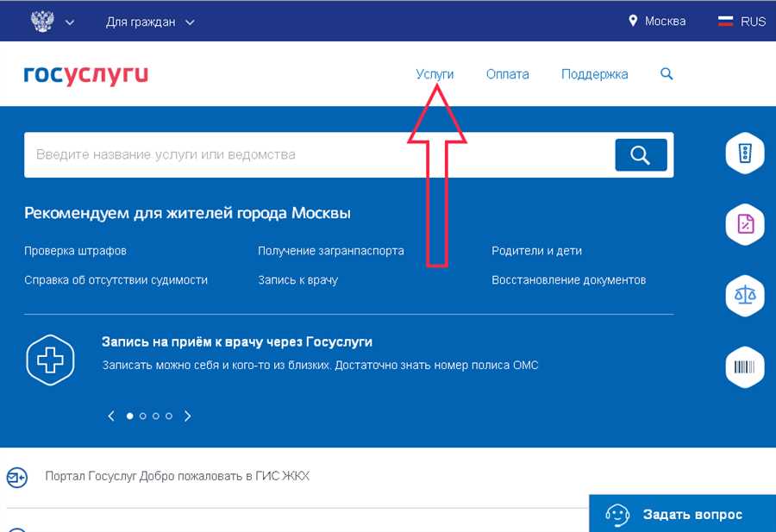Screen dimensions: 776x532
Task: Focus the service name search field
Action: click(x=319, y=155)
